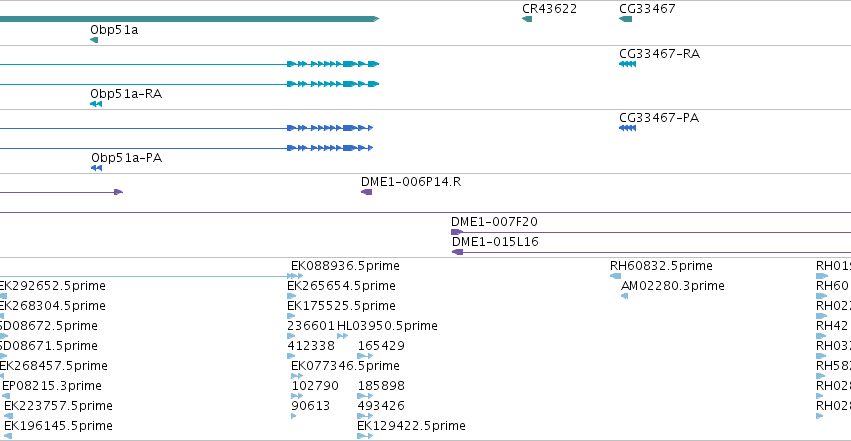Click the 493426 EST arrow glyph
Viewport: 851px width, 441px height.
pyautogui.click(x=365, y=416)
